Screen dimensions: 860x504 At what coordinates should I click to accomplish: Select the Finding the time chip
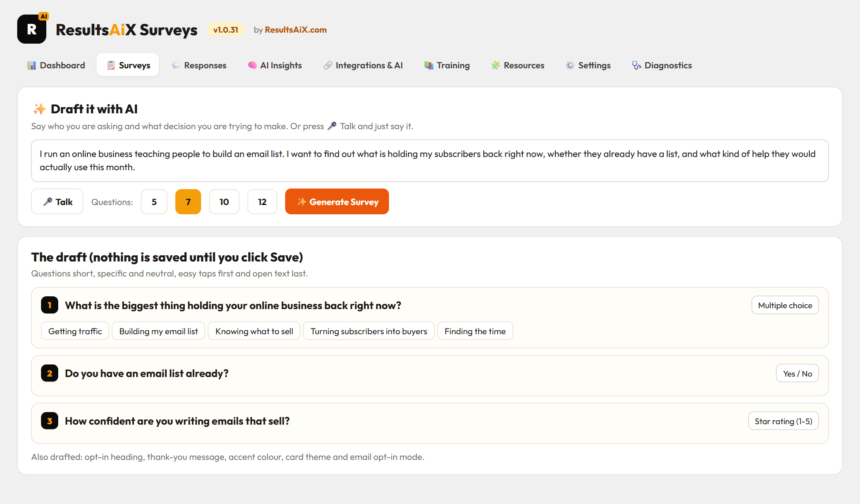pos(475,331)
